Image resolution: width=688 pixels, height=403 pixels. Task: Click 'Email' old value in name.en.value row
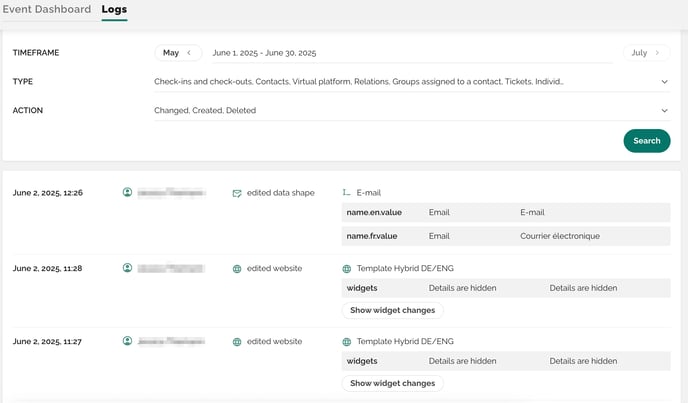coord(439,212)
